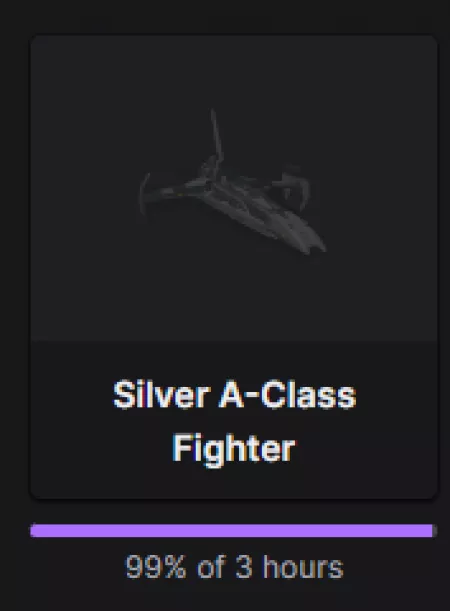Image resolution: width=450 pixels, height=611 pixels.
Task: Click the "99% of 3 hours" label
Action: point(234,567)
